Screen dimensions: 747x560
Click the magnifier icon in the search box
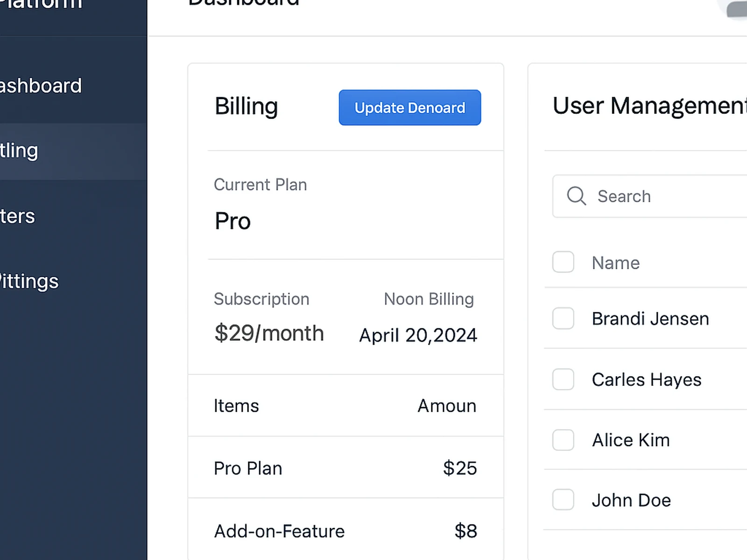click(576, 196)
